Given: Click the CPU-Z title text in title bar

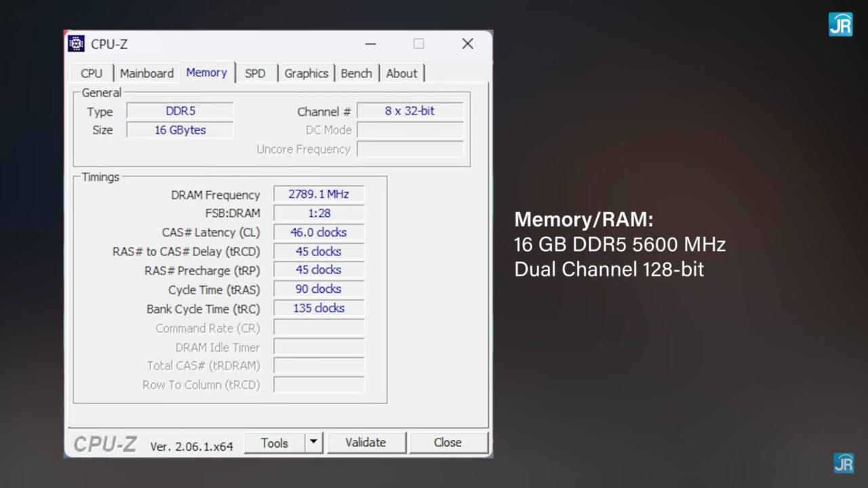Looking at the screenshot, I should 109,44.
